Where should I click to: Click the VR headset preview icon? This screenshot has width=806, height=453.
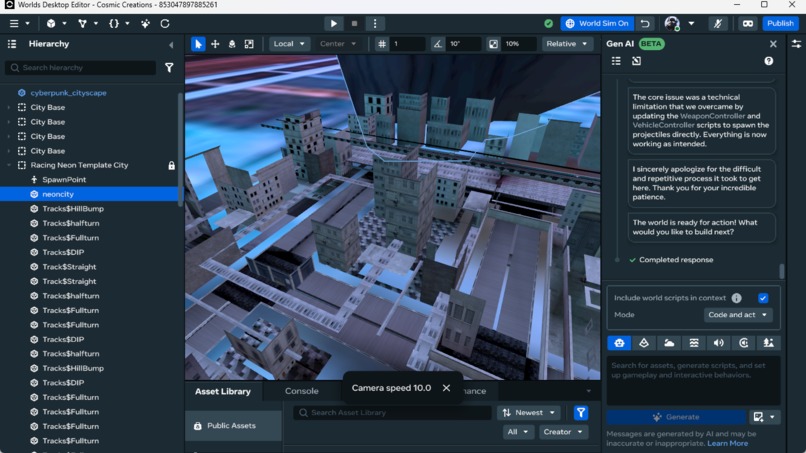[748, 24]
